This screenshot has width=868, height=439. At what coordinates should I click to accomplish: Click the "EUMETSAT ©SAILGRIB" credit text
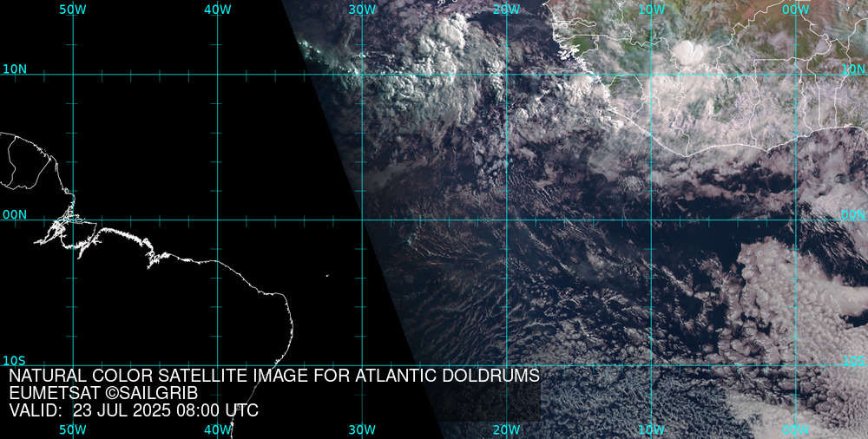(x=103, y=394)
